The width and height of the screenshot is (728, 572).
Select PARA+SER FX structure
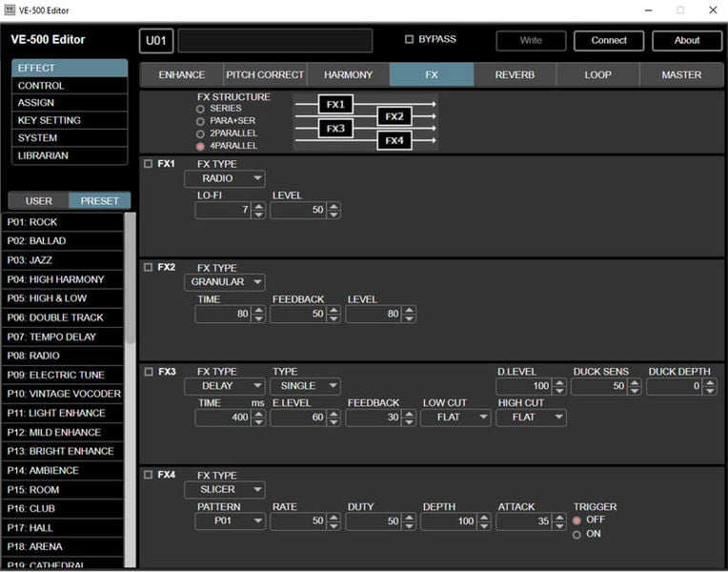pyautogui.click(x=200, y=121)
